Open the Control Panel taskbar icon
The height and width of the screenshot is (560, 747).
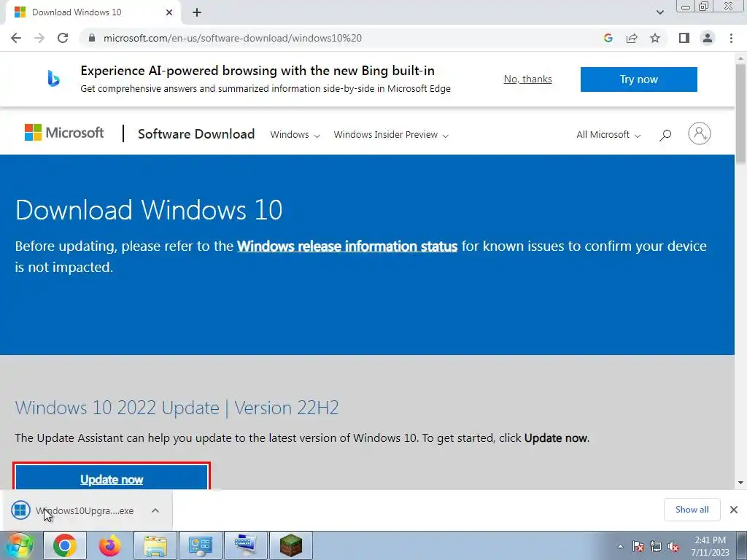[200, 545]
